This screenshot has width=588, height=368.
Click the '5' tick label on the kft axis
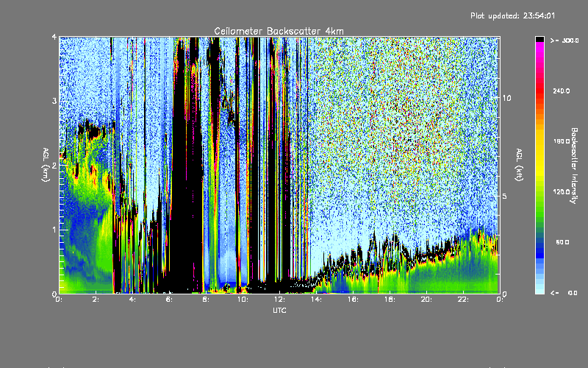[x=505, y=196]
